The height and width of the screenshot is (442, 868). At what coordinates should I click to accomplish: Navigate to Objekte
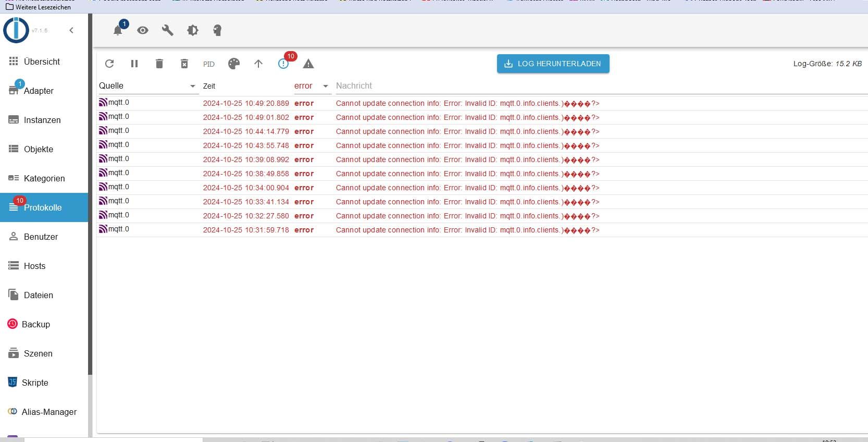(x=44, y=149)
